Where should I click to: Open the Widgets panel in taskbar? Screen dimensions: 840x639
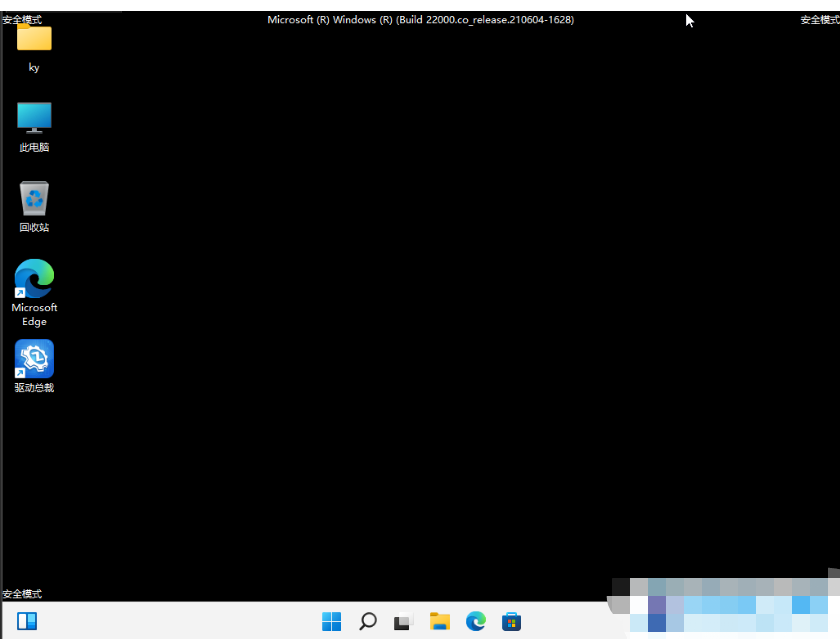pos(27,621)
